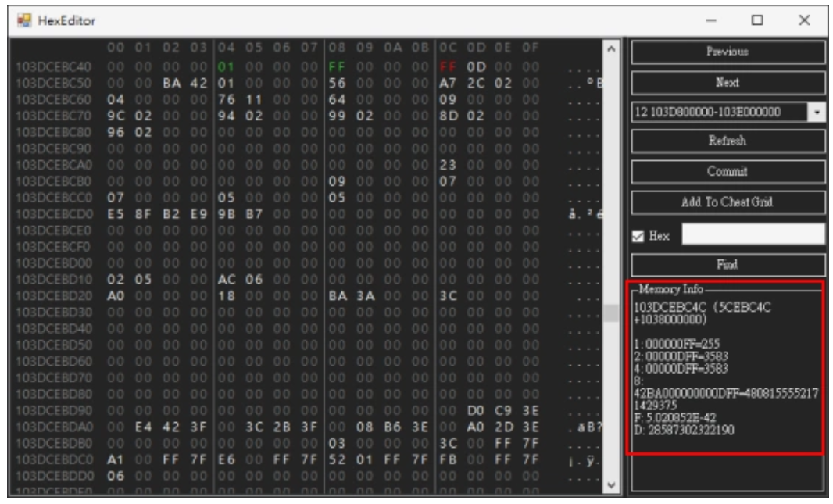Click Add To Cheat Grid button
The height and width of the screenshot is (504, 833).
pos(728,200)
